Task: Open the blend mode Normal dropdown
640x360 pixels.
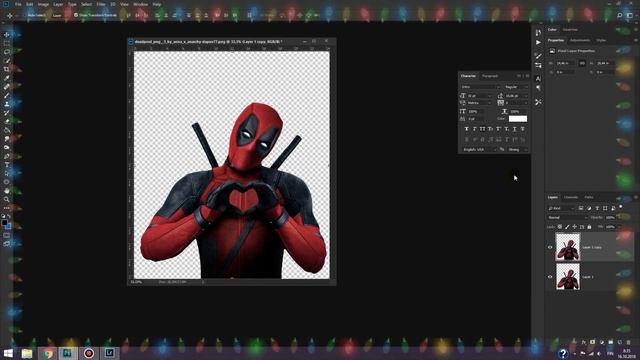Action: tap(567, 218)
